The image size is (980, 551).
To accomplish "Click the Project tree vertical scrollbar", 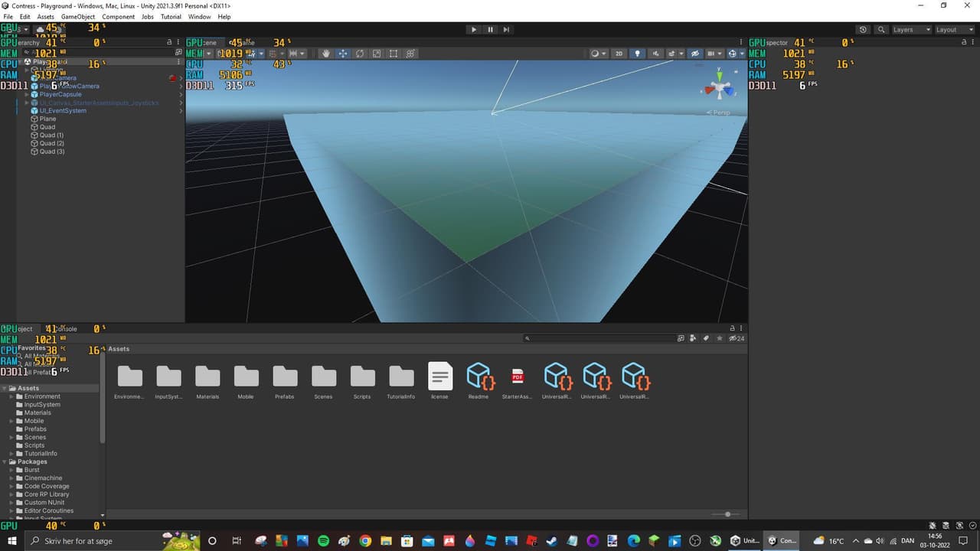I will pos(103,398).
